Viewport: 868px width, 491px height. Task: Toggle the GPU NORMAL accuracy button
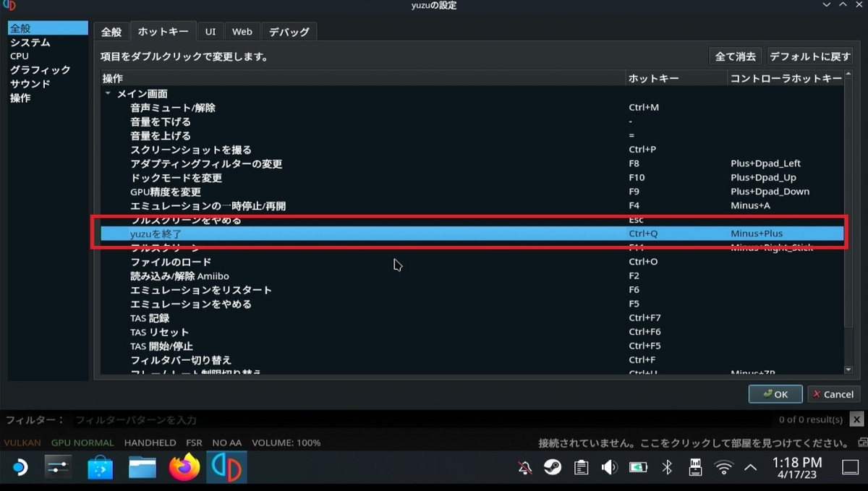[82, 443]
